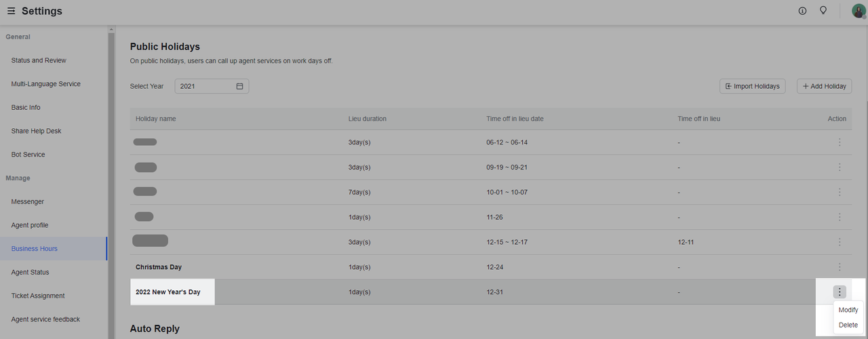The width and height of the screenshot is (868, 339).
Task: Click the Add Holiday button
Action: tap(824, 86)
